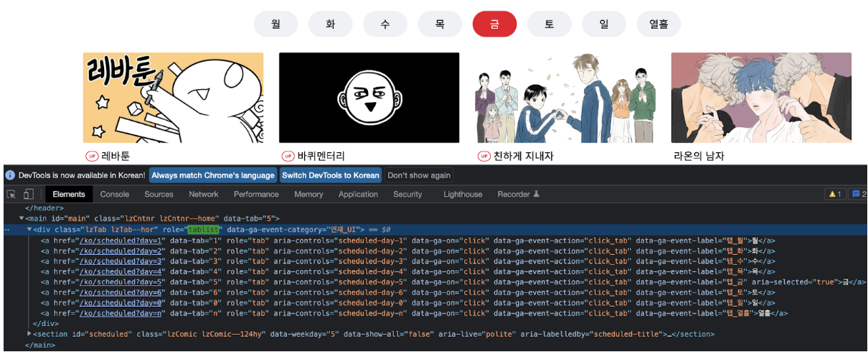The width and height of the screenshot is (868, 352).
Task: Click the Don't show again button
Action: point(419,175)
